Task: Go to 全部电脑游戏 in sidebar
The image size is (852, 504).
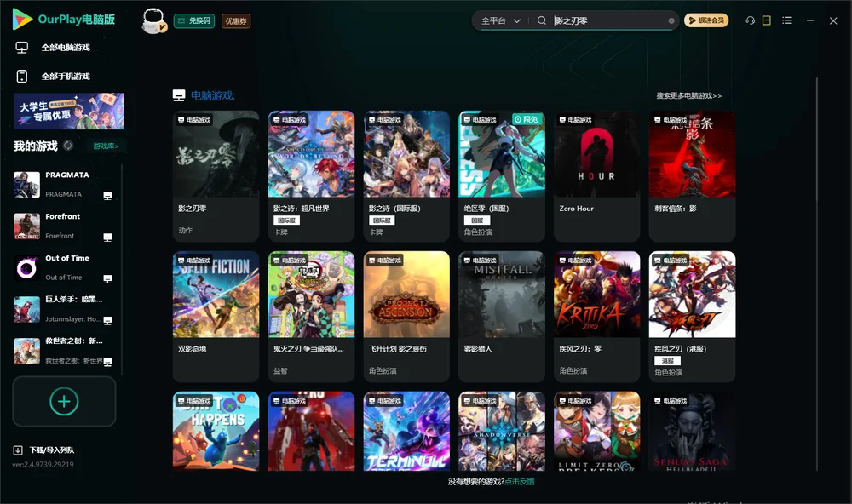Action: [66, 48]
